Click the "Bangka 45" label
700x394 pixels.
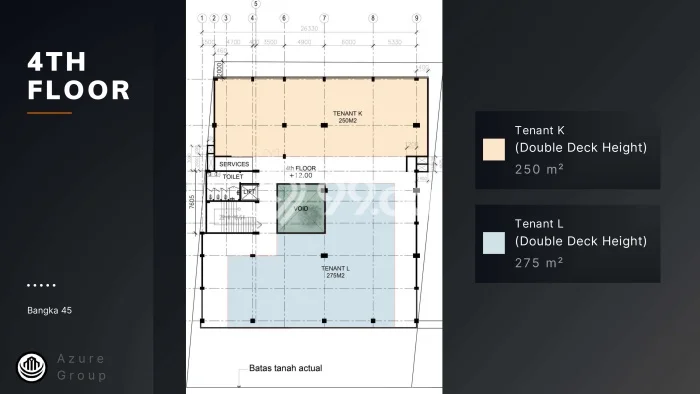click(x=50, y=311)
